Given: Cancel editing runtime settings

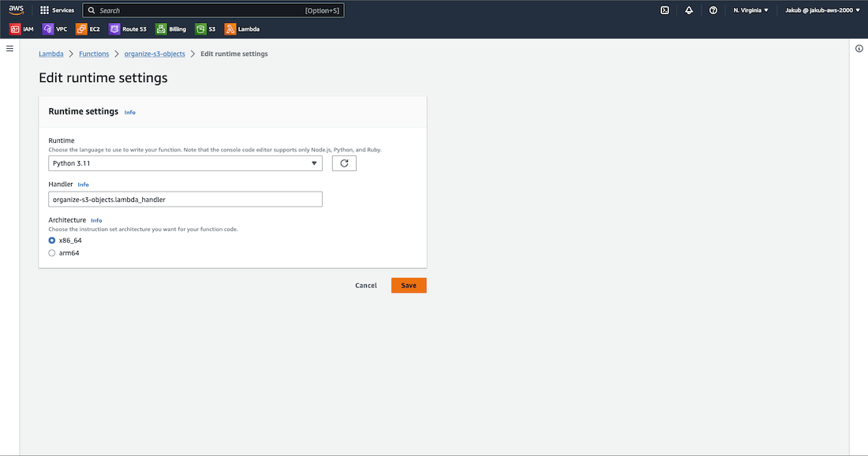Looking at the screenshot, I should coord(366,286).
